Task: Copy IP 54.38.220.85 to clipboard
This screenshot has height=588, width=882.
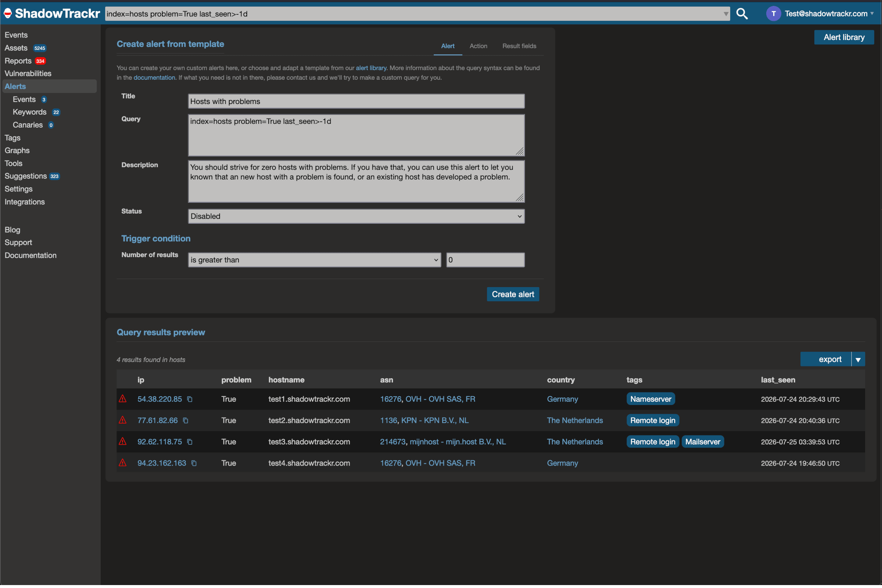Action: coord(190,399)
